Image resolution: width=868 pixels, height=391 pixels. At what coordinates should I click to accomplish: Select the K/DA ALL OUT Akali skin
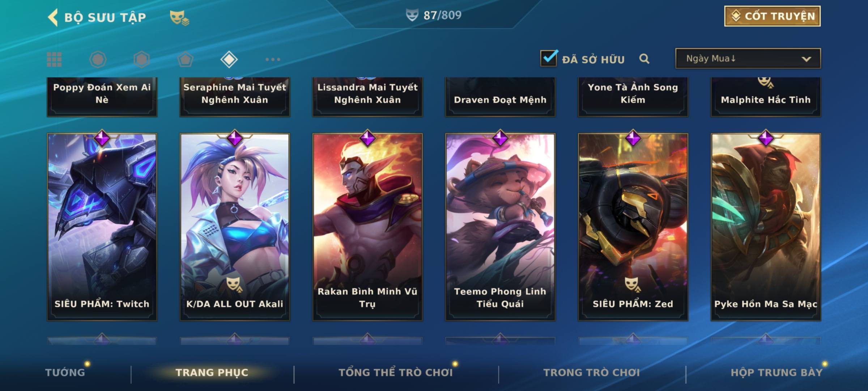pyautogui.click(x=235, y=227)
